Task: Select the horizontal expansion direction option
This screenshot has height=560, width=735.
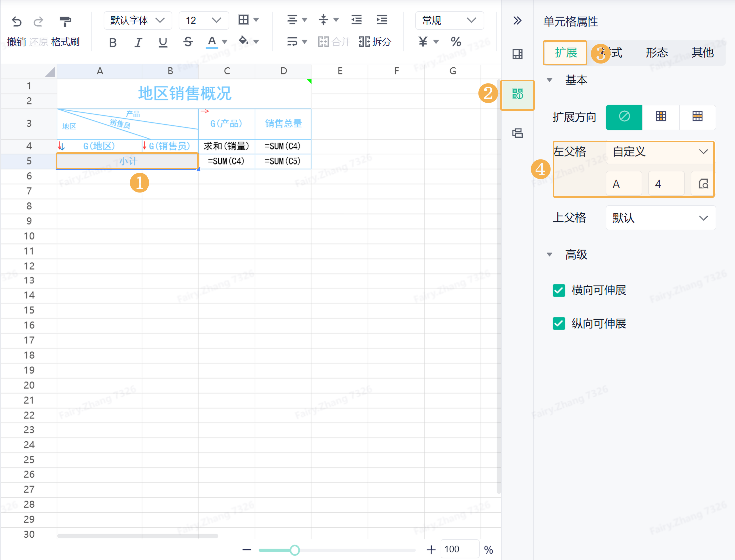Action: 698,117
